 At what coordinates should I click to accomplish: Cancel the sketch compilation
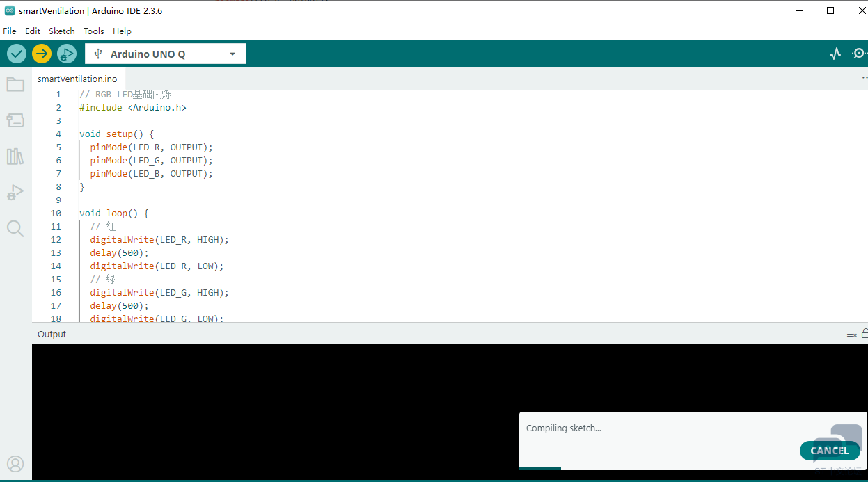(x=830, y=451)
